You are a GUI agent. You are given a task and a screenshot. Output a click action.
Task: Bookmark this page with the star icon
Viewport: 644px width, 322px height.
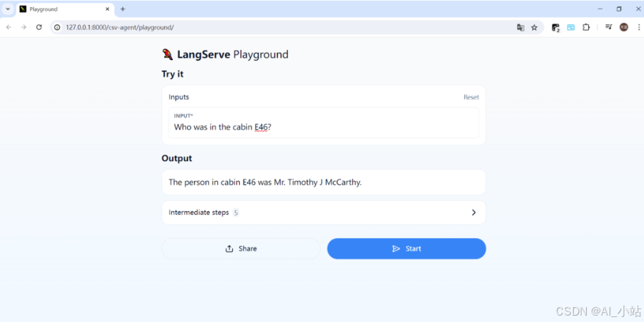(534, 27)
